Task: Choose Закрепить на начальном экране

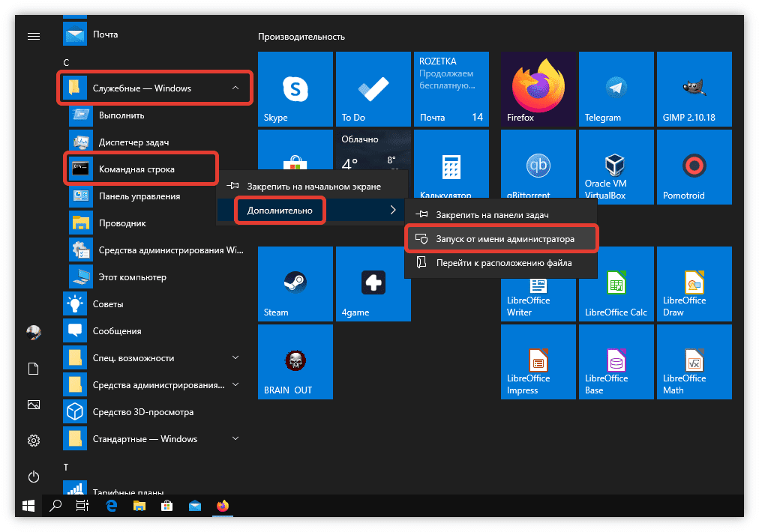Action: pos(310,186)
